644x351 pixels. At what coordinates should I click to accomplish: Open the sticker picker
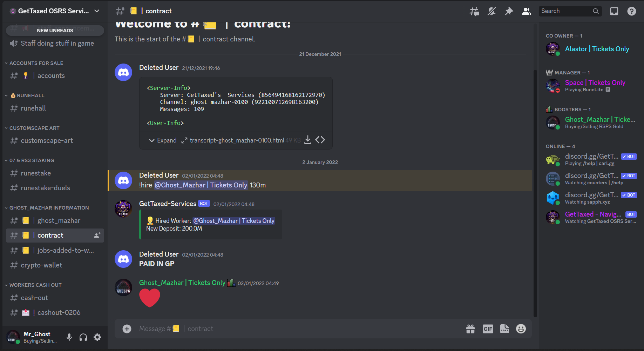tap(504, 329)
